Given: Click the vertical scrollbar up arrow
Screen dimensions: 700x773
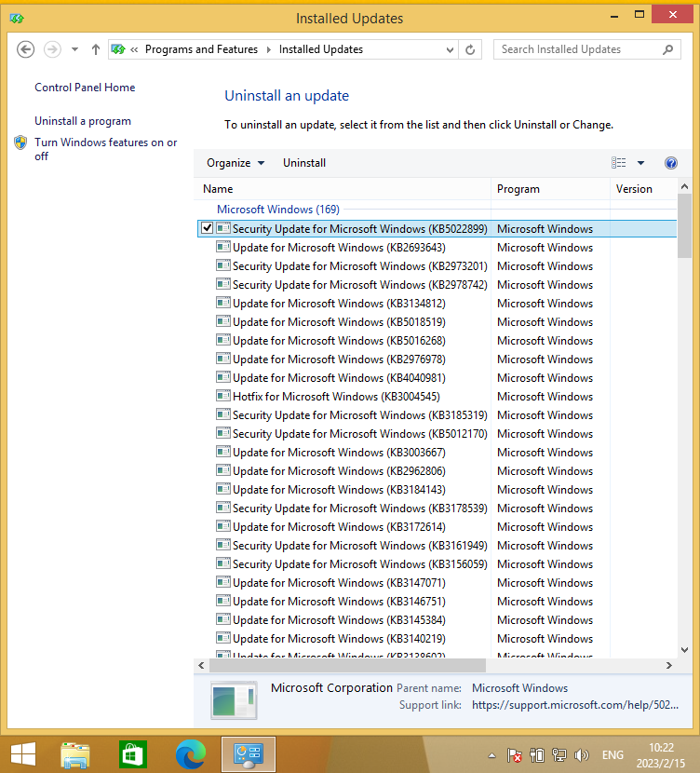Looking at the screenshot, I should coord(684,186).
